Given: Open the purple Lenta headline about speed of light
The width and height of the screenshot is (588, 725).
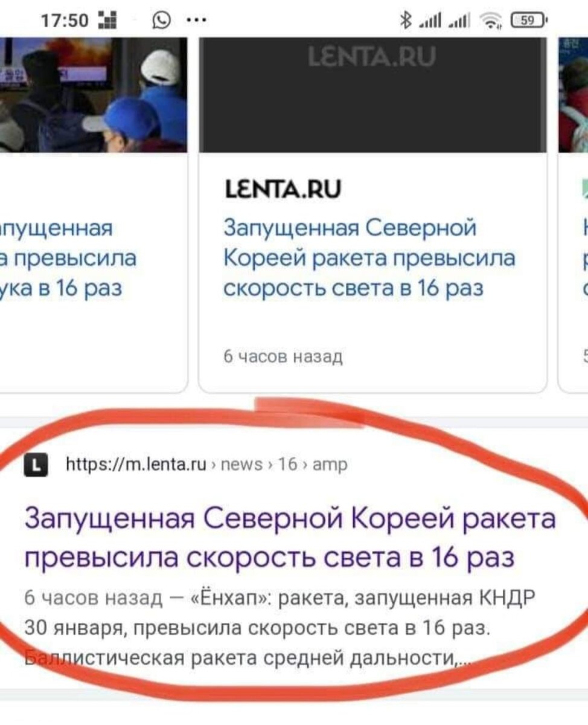Looking at the screenshot, I should point(290,538).
